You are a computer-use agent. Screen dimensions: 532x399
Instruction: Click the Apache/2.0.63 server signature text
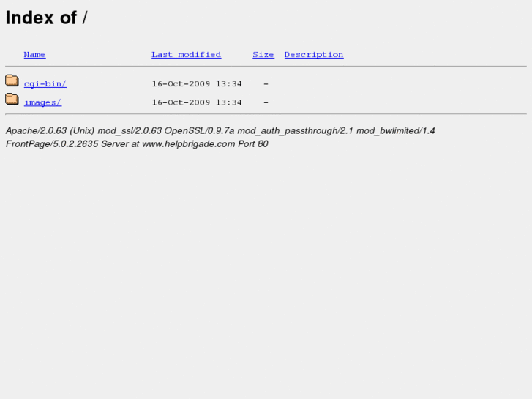[x=36, y=131]
